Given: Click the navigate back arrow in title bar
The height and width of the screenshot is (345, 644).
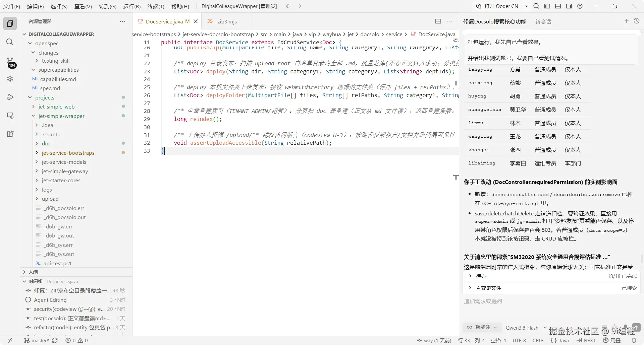Looking at the screenshot, I should [x=288, y=6].
